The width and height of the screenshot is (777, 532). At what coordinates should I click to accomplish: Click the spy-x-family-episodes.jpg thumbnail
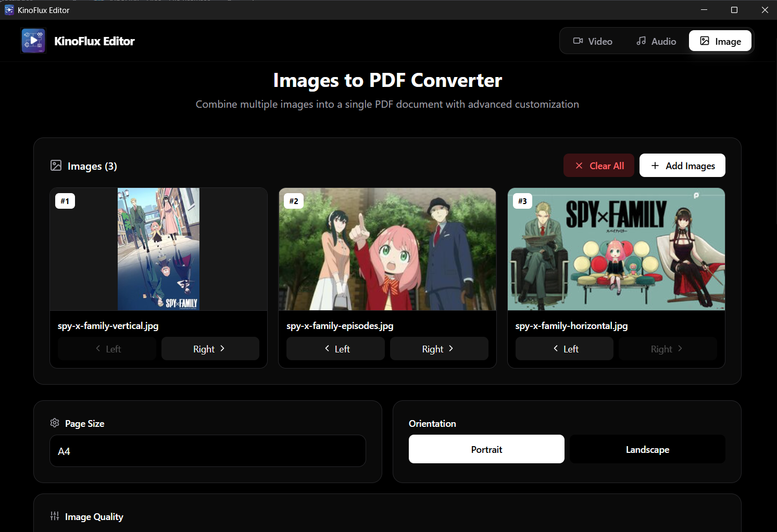click(387, 249)
